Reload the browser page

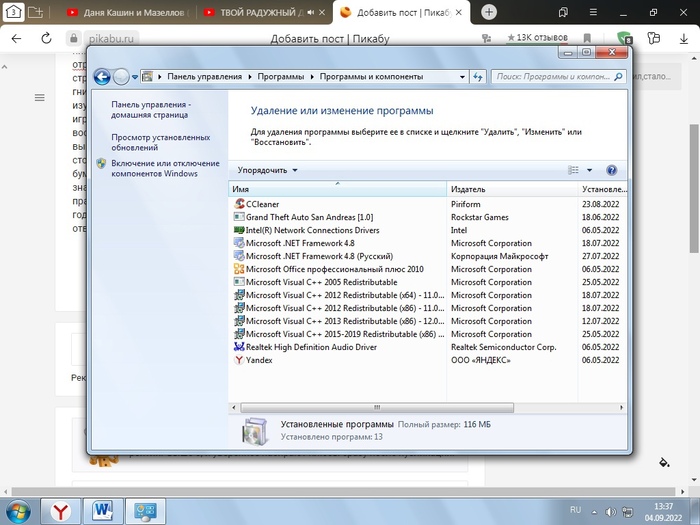[46, 38]
